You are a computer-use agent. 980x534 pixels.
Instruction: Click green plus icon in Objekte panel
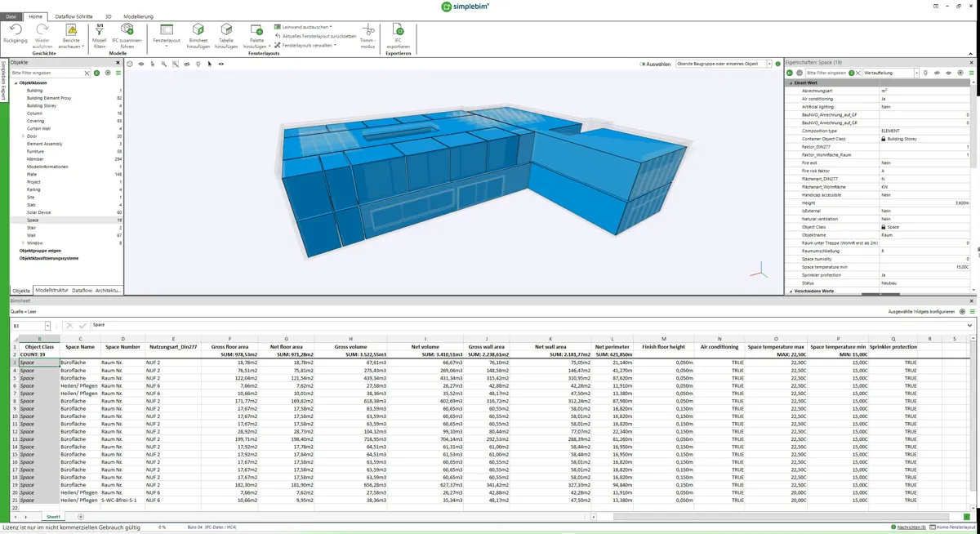[x=96, y=73]
